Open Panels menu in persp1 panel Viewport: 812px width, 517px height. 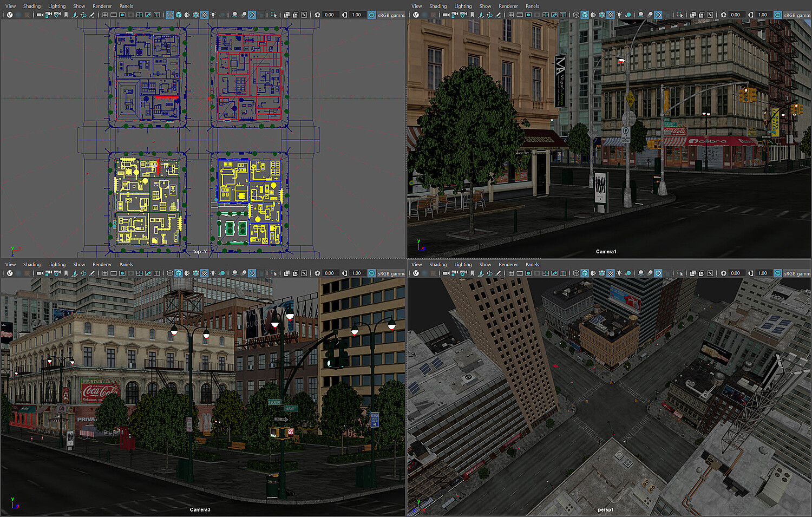click(532, 264)
